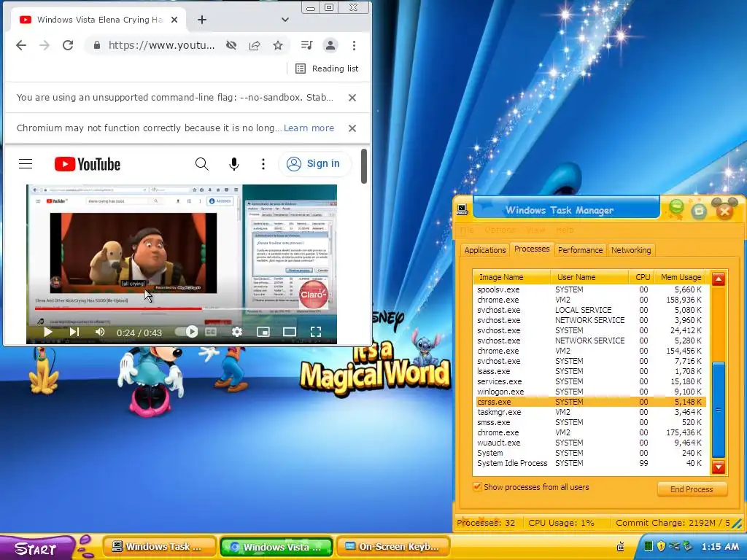
Task: Click the browser forward arrow
Action: 44,45
